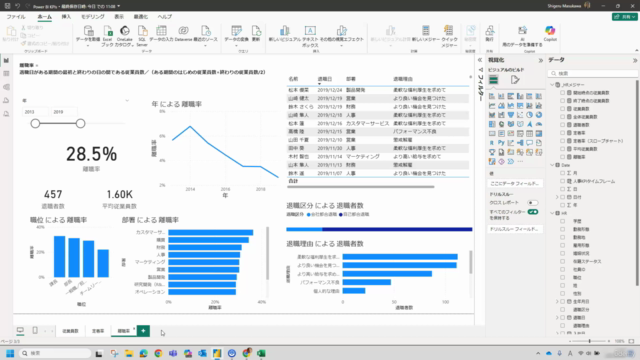Screen dimensions: 640x360
Task: Select the funnel visual icon
Action: (x=511, y=115)
